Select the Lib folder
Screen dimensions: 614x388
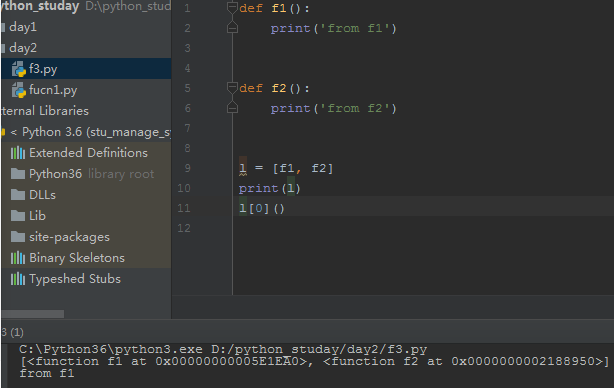point(37,216)
